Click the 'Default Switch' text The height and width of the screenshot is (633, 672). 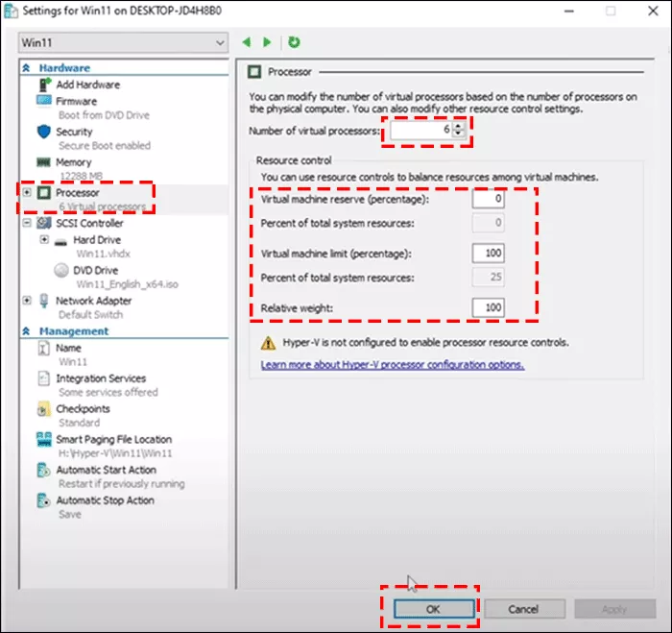point(90,314)
